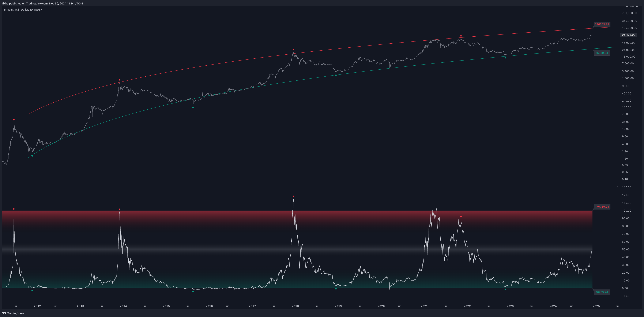This screenshot has height=317, width=644.
Task: Click the red 176789.21 label in the price pane
Action: (602, 24)
